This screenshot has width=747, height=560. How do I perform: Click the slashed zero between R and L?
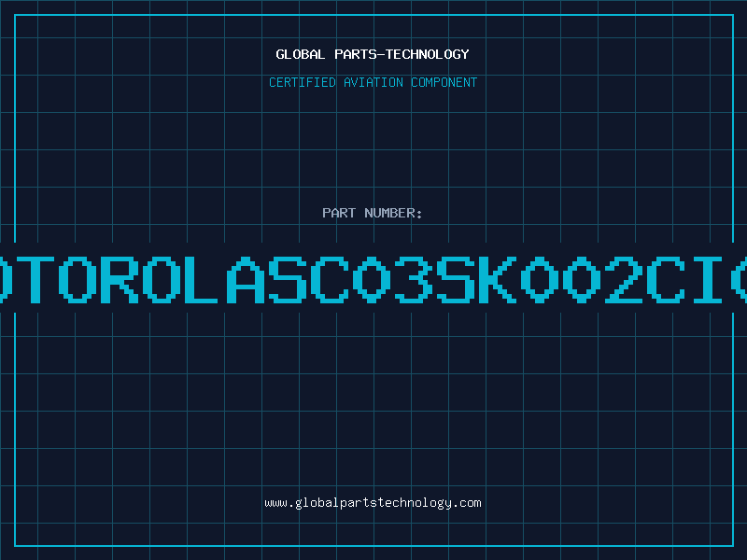(x=162, y=279)
